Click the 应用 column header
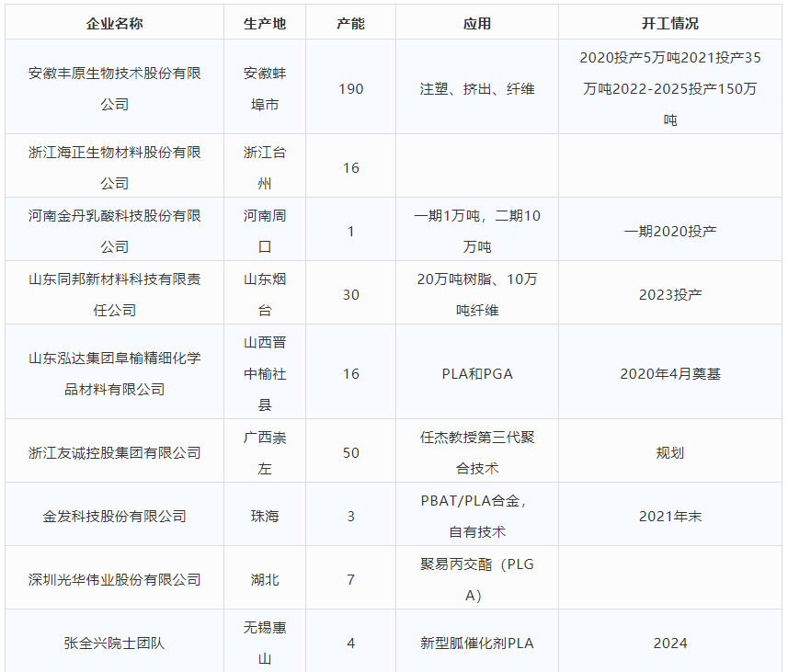 click(x=477, y=23)
